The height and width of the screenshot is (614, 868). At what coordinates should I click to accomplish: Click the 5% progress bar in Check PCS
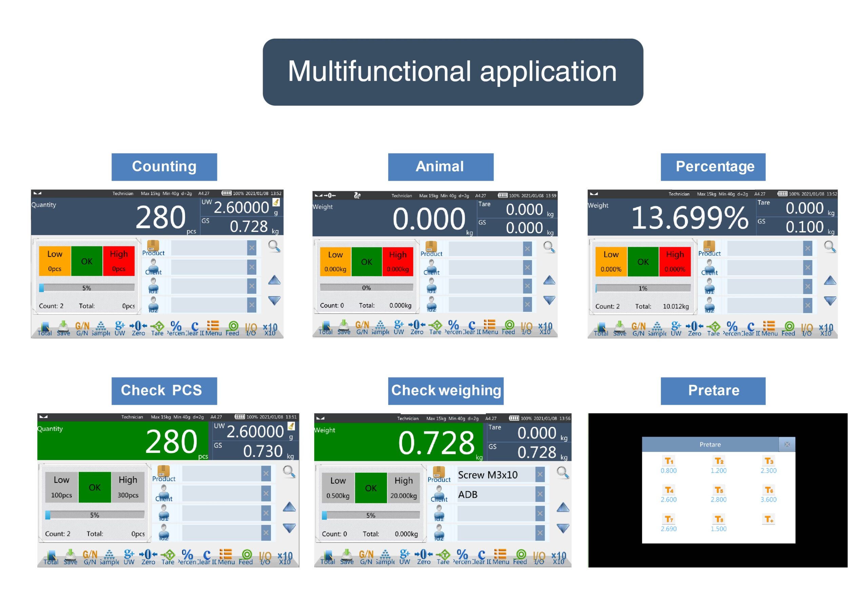pyautogui.click(x=95, y=515)
